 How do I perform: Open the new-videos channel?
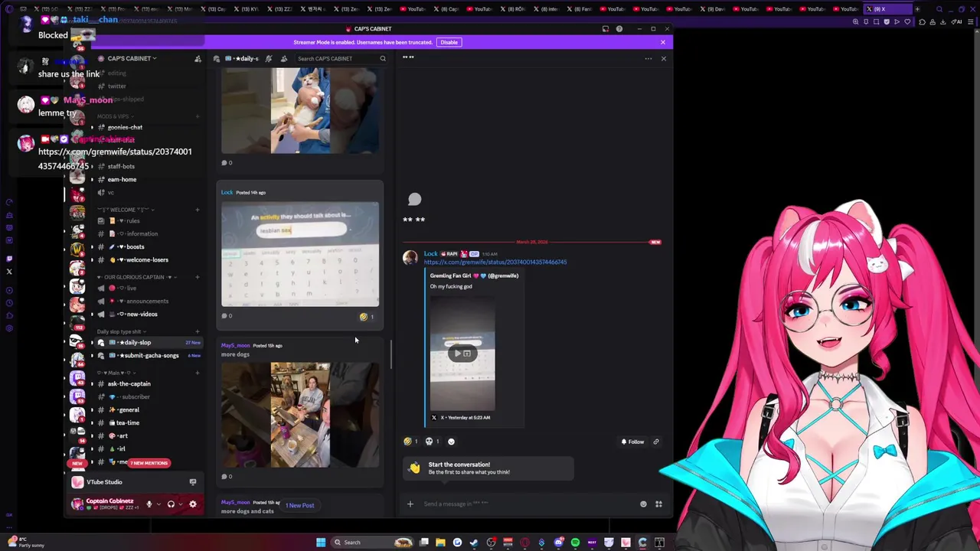142,314
